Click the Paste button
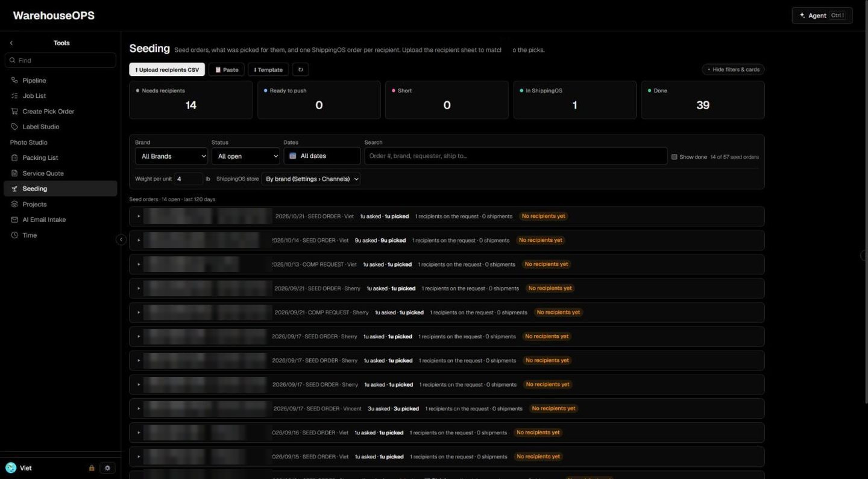 point(227,69)
